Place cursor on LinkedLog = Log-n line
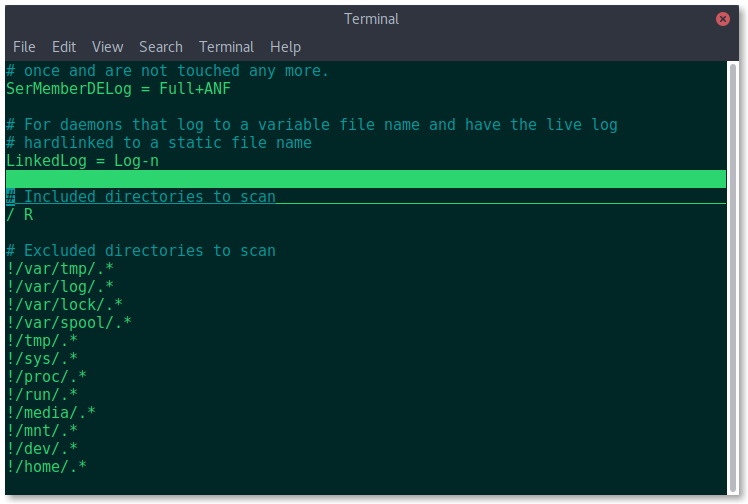 (x=82, y=161)
